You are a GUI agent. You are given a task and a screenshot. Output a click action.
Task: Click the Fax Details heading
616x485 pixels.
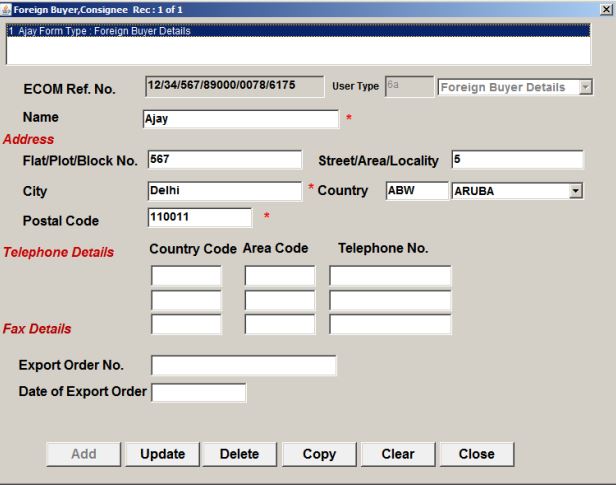[x=37, y=329]
